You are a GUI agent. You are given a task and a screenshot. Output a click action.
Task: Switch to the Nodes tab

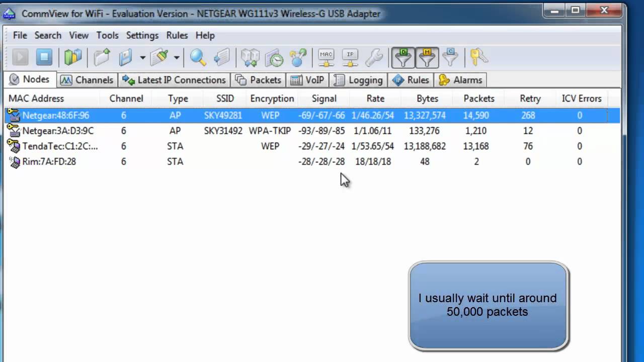pos(30,79)
